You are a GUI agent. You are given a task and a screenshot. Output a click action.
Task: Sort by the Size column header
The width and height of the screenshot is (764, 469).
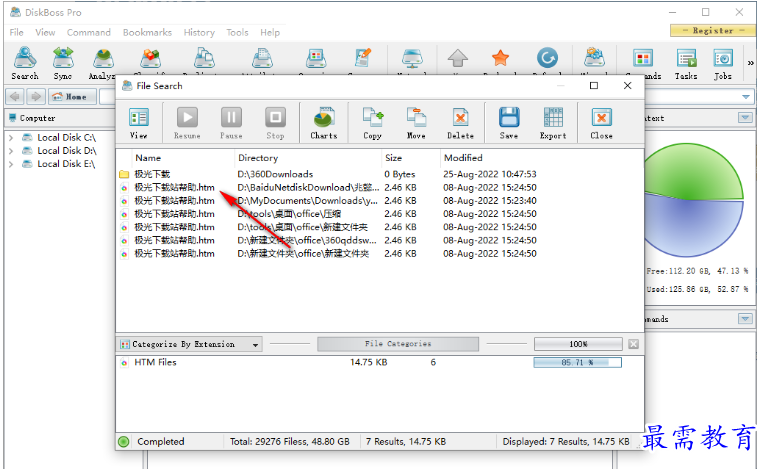pos(393,158)
